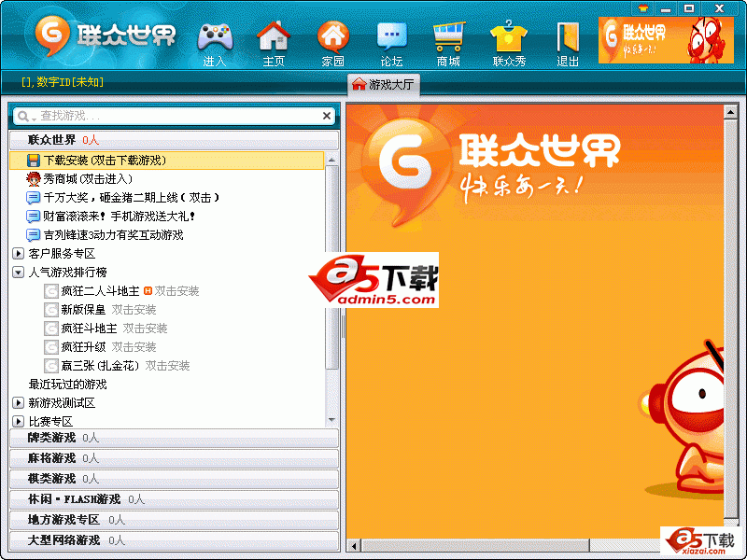Image resolution: width=747 pixels, height=560 pixels.
Task: Select 下载安装 (双击下载游戏) row
Action: coord(167,161)
